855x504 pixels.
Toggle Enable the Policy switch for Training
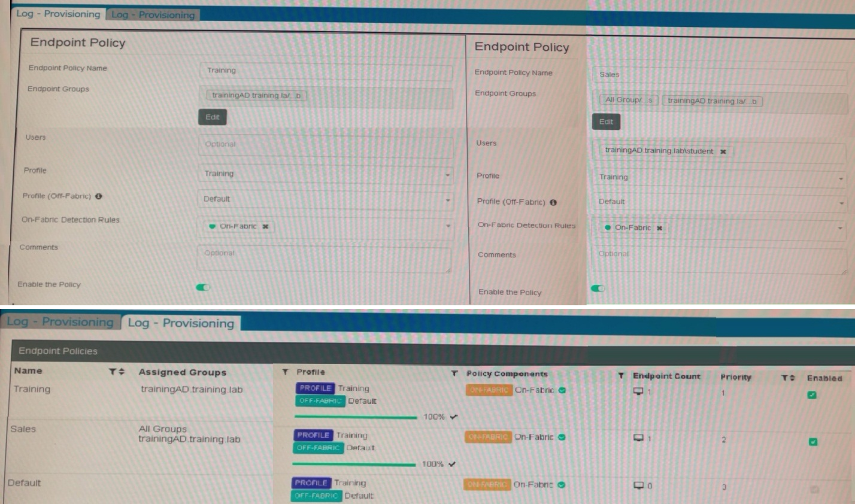coord(204,287)
